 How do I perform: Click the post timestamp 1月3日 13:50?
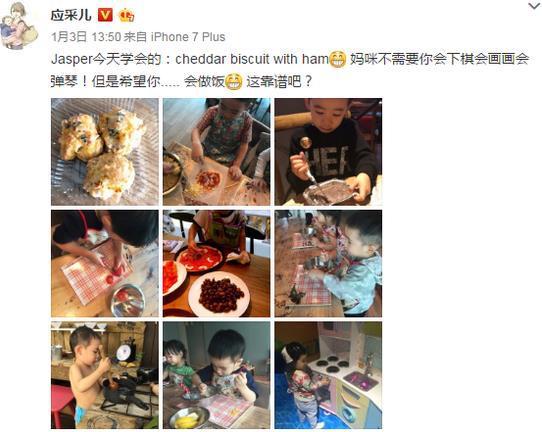pos(86,37)
